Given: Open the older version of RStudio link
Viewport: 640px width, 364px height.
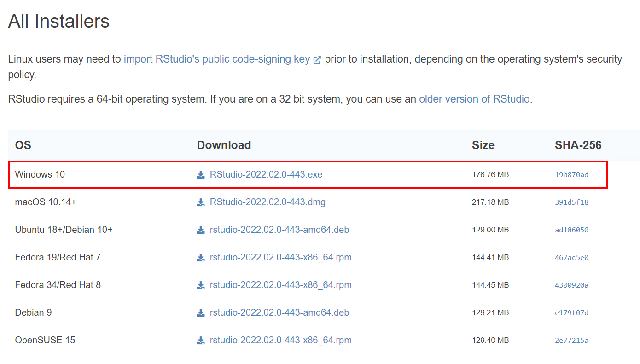Looking at the screenshot, I should 474,99.
